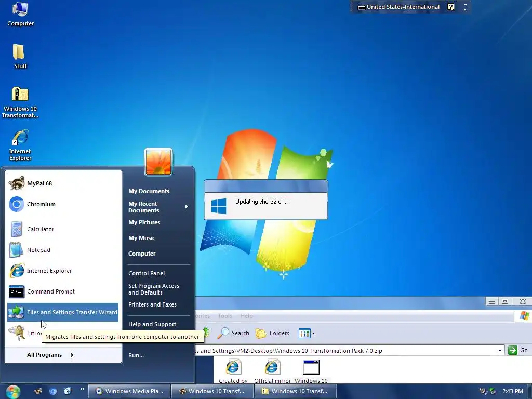This screenshot has width=532, height=399.
Task: Click the second system tray icon
Action: tap(493, 391)
